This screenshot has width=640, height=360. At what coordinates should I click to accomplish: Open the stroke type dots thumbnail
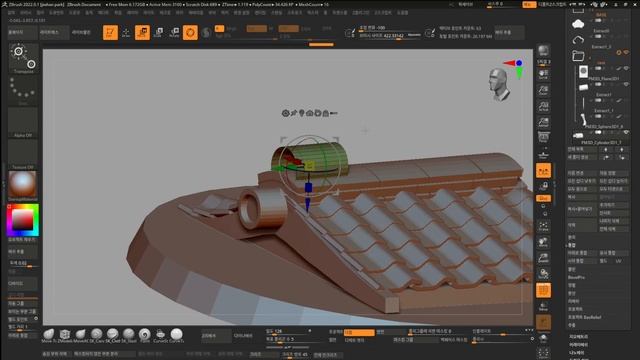click(23, 91)
